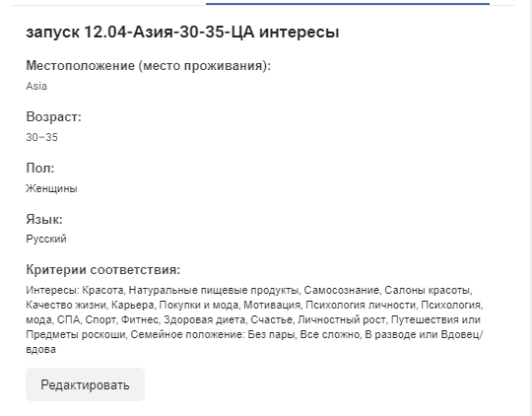The width and height of the screenshot is (532, 416).
Task: Click the Русский language value
Action: [46, 239]
